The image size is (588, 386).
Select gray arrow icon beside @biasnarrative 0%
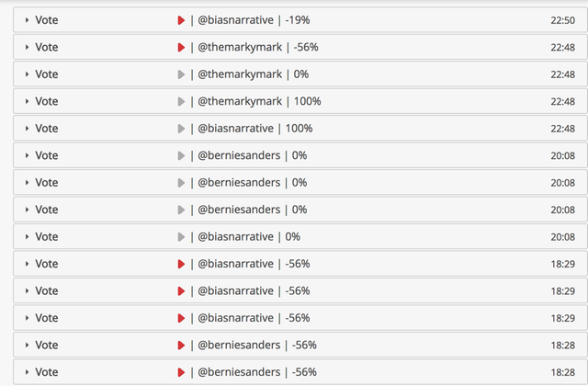click(182, 237)
